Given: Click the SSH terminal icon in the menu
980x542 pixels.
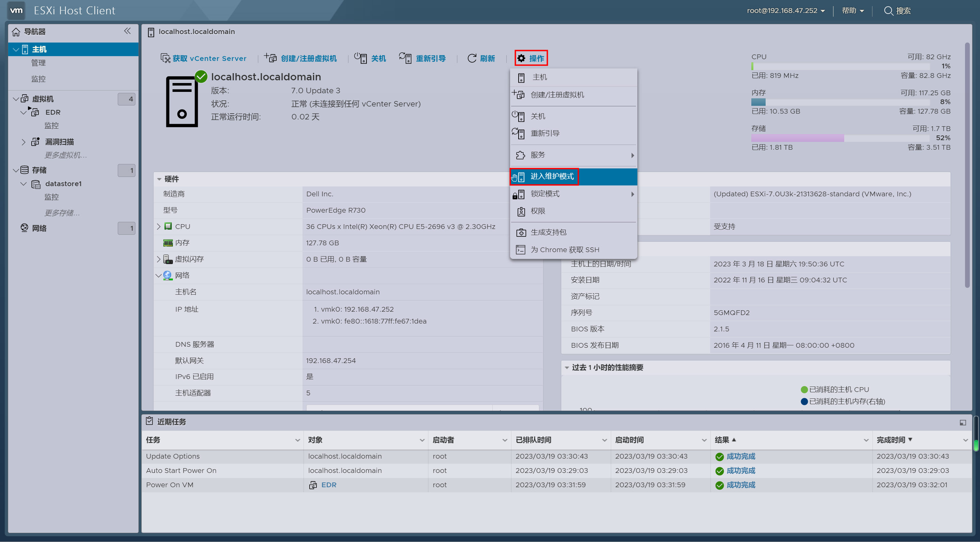Looking at the screenshot, I should coord(520,250).
